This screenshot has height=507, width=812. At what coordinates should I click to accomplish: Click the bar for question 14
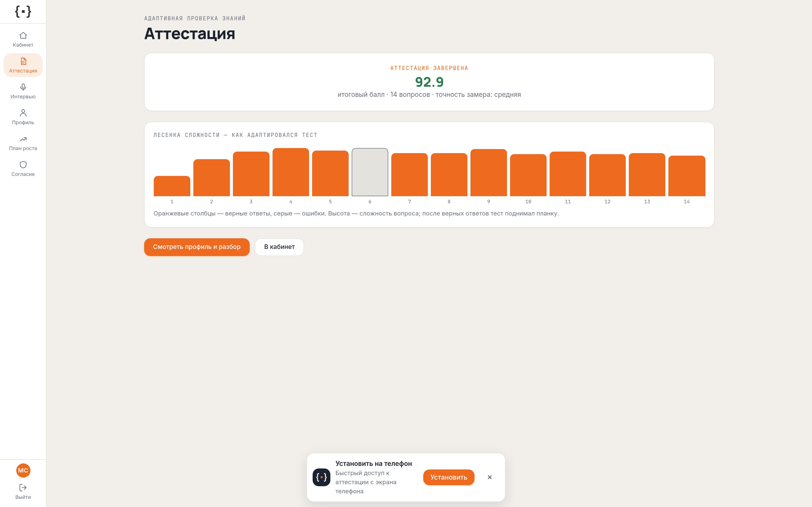point(686,176)
